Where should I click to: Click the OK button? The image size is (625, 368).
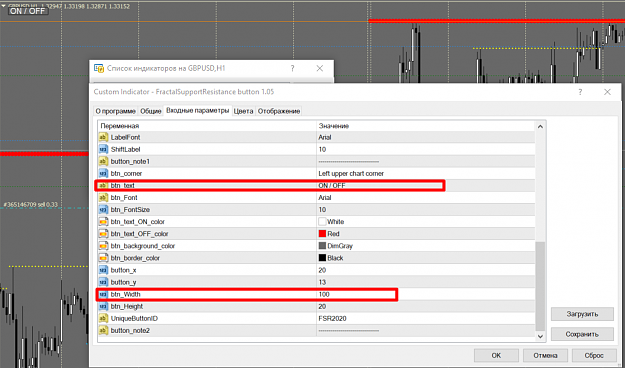(496, 355)
